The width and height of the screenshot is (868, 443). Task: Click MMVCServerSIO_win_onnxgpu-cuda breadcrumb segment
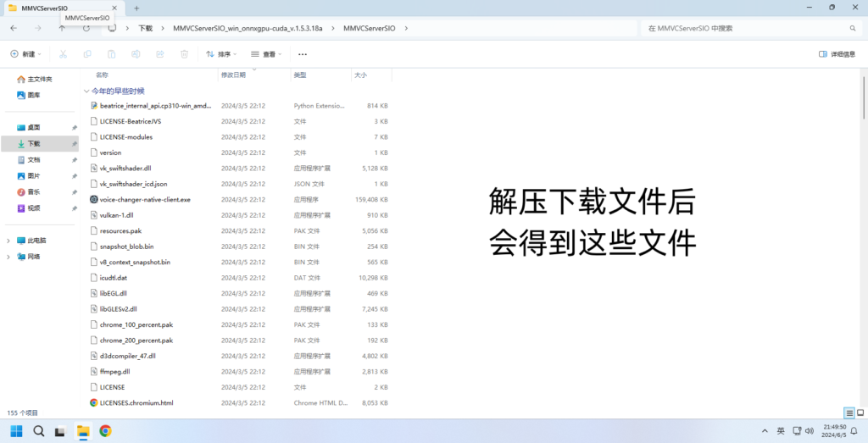tap(248, 28)
